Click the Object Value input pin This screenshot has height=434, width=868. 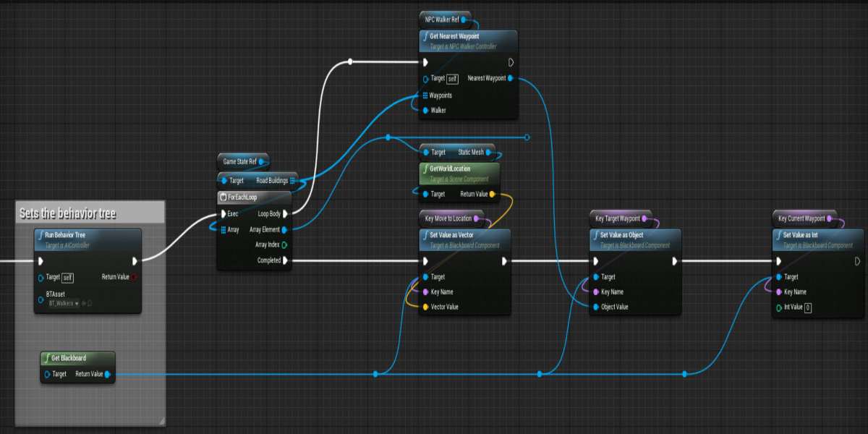(x=595, y=307)
